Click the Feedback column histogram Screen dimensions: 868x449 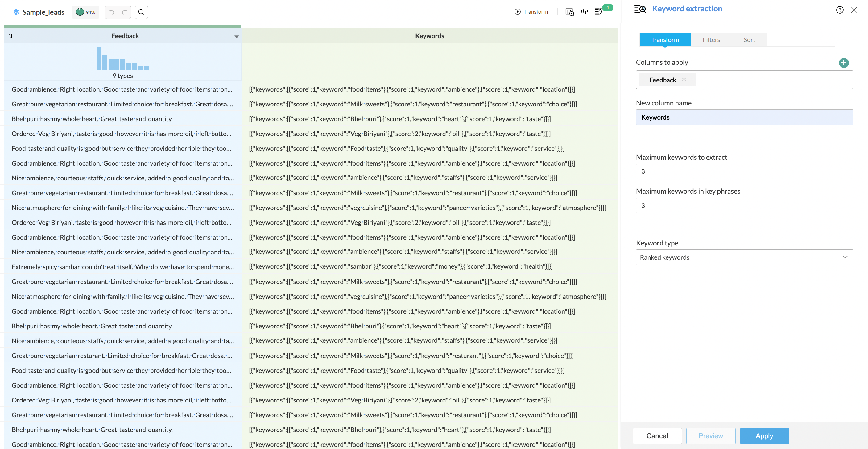click(123, 59)
